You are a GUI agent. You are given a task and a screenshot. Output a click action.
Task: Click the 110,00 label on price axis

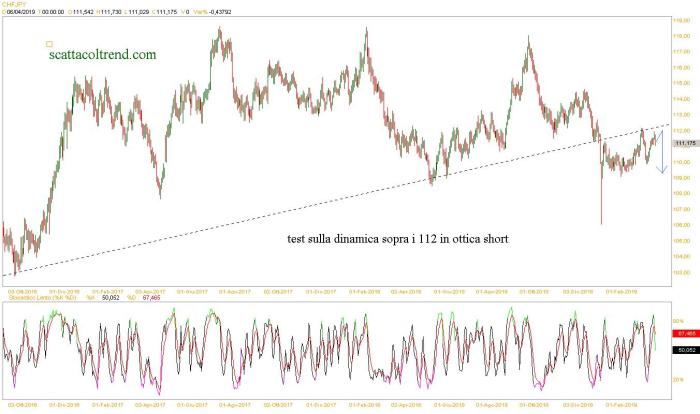pyautogui.click(x=681, y=162)
